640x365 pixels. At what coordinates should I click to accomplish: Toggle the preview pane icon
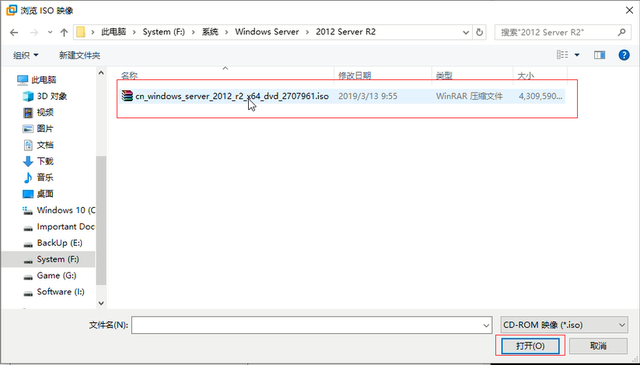tap(600, 55)
